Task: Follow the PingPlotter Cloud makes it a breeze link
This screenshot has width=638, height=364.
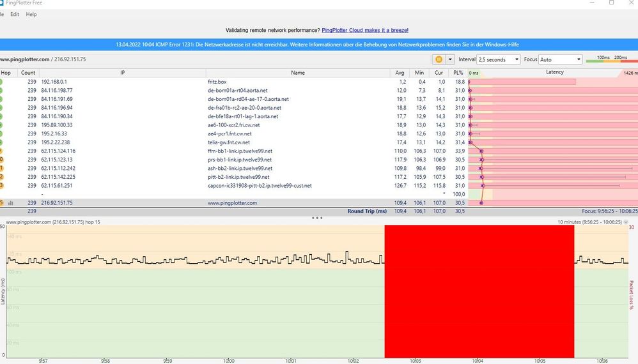Action: (365, 30)
